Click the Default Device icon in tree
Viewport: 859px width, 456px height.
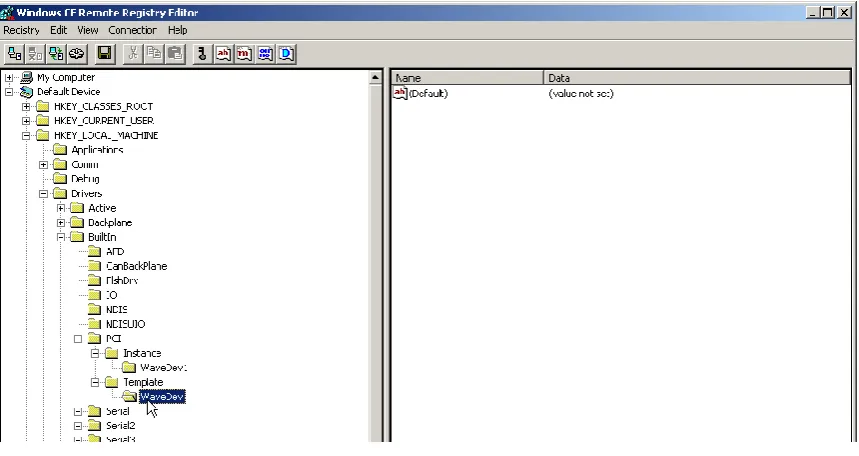26,92
